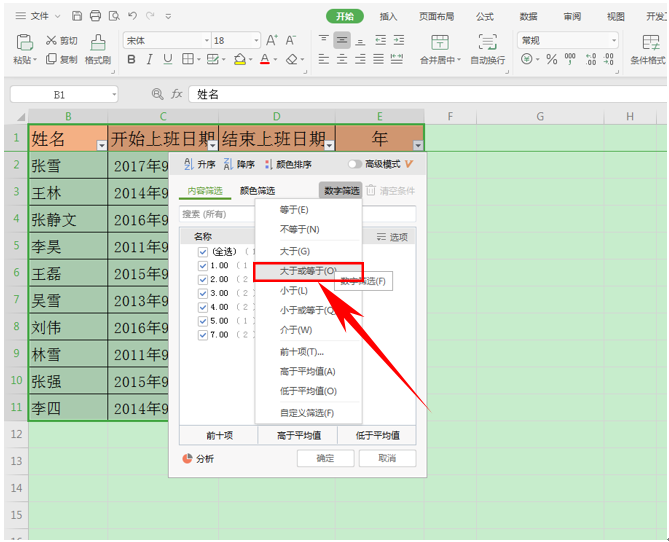Choose 自定义筛选(F) menu entry

tap(308, 413)
